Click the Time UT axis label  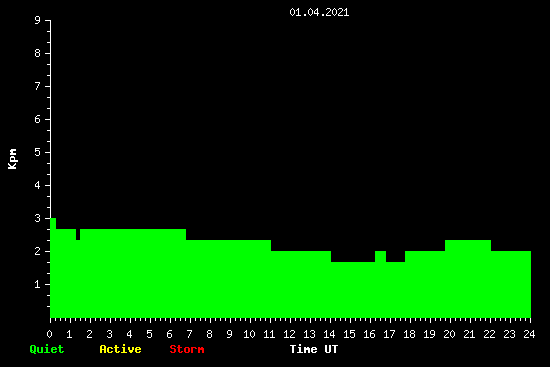tap(314, 349)
